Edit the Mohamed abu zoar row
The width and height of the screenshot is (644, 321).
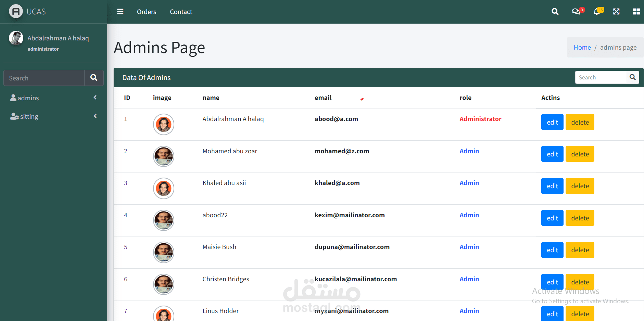click(552, 154)
